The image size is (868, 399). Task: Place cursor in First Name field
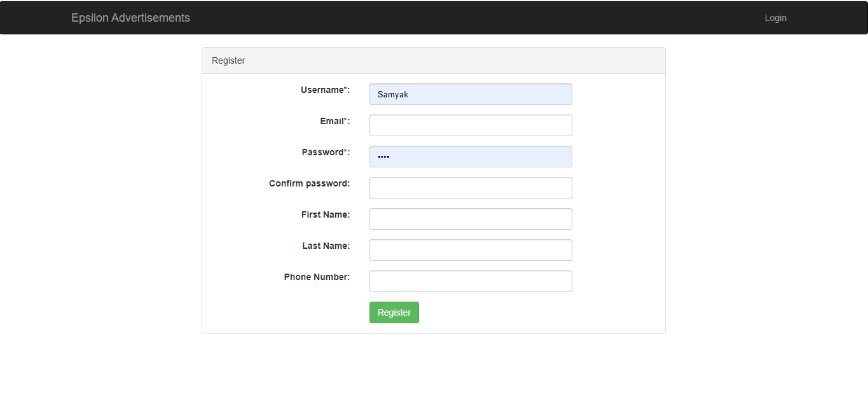coord(471,219)
